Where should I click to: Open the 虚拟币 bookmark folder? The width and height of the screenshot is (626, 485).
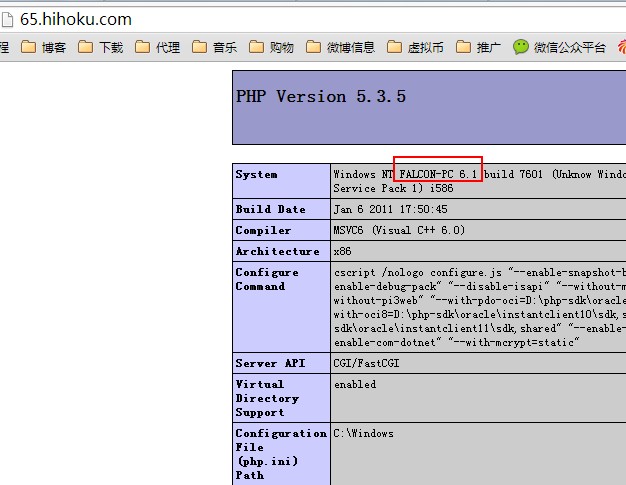click(x=415, y=47)
